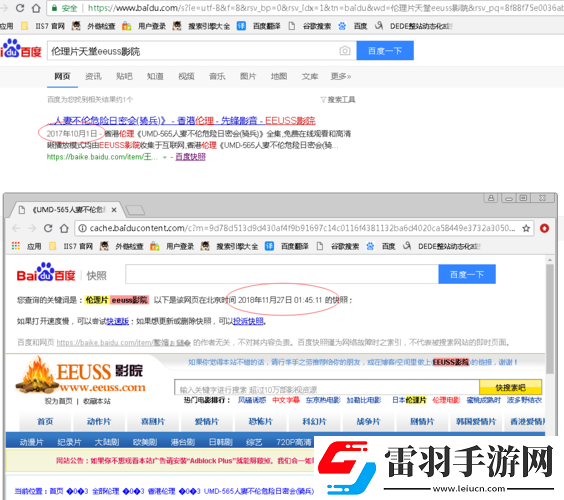
Task: Click the home icon in the lower window
Action: click(64, 228)
